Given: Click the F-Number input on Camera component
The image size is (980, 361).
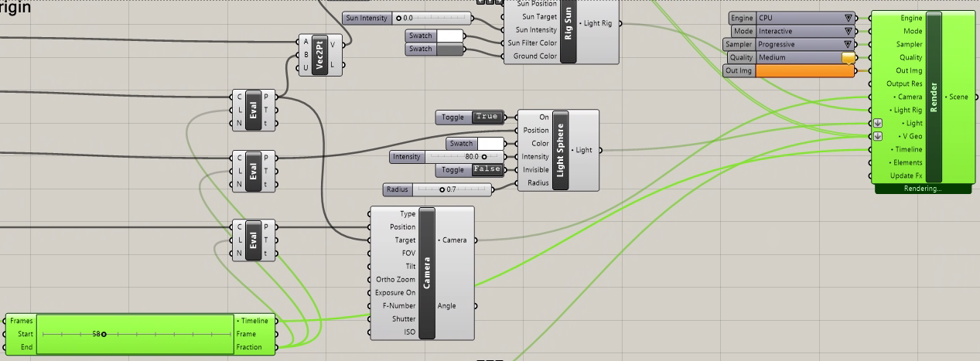Looking at the screenshot, I should pos(399,305).
